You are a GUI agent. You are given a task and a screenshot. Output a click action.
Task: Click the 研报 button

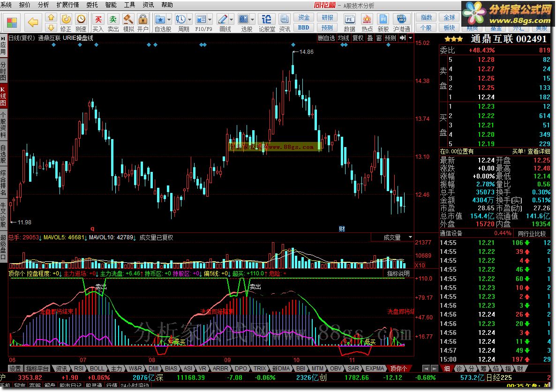pos(327,17)
